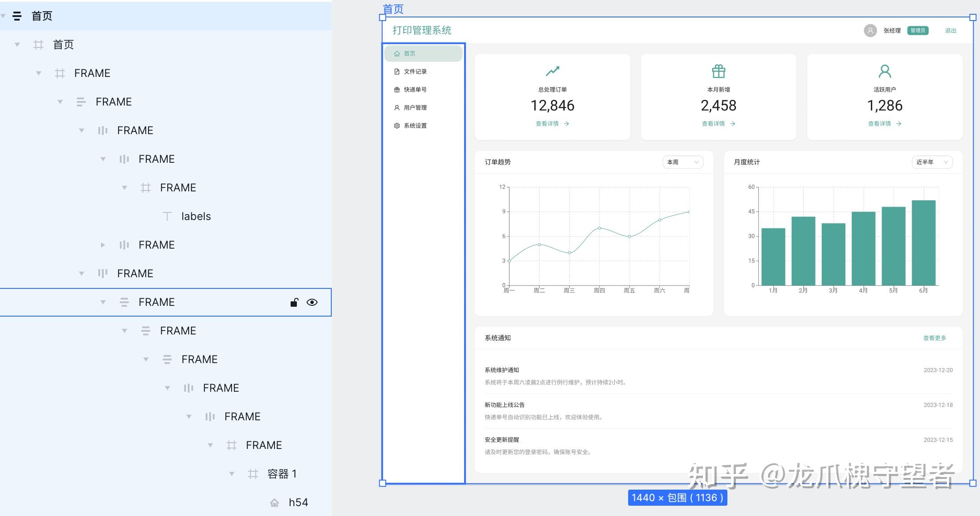The image size is (980, 516).
Task: Click the 6月 bar in the chart
Action: (923, 242)
